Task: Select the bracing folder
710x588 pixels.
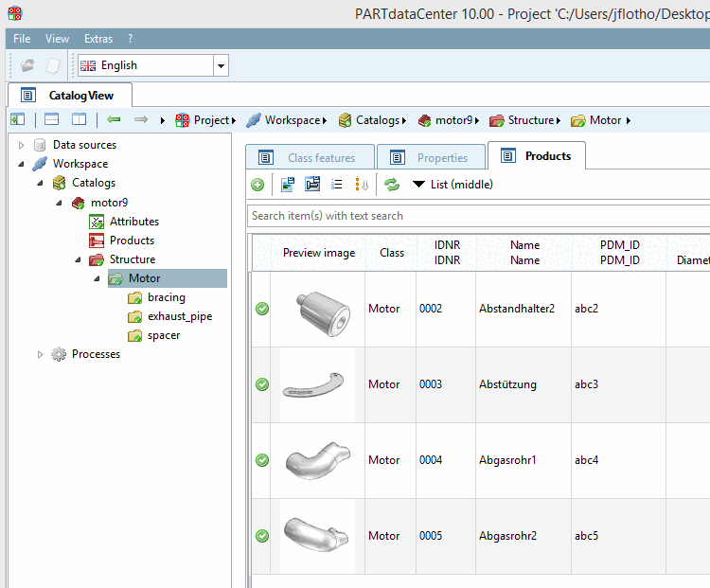Action: (x=167, y=297)
